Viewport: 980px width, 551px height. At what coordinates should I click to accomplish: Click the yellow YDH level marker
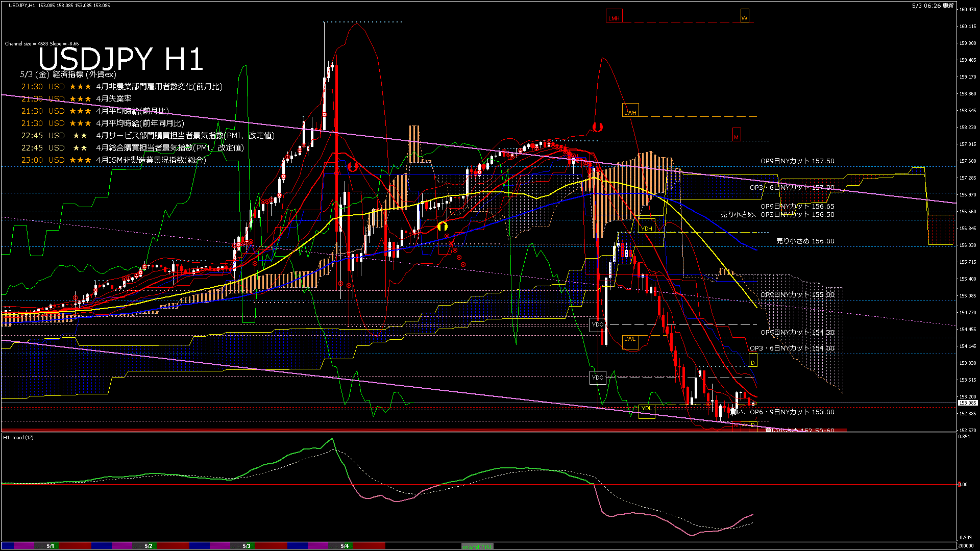(x=647, y=226)
